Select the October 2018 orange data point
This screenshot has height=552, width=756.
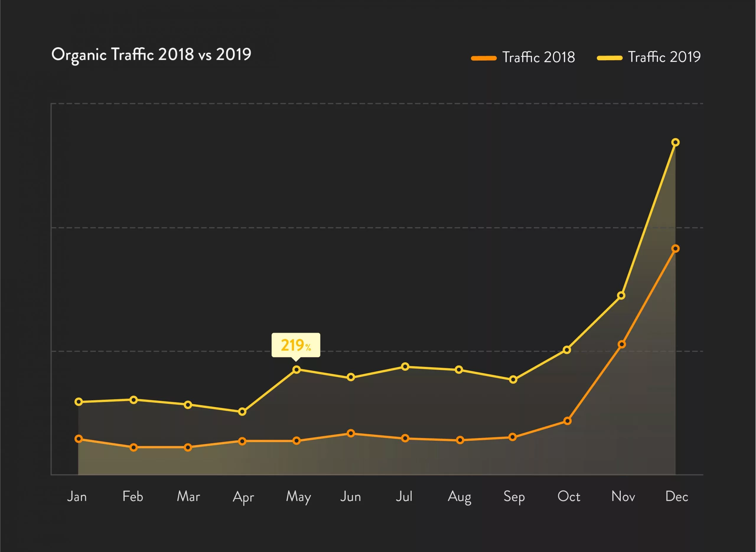567,421
